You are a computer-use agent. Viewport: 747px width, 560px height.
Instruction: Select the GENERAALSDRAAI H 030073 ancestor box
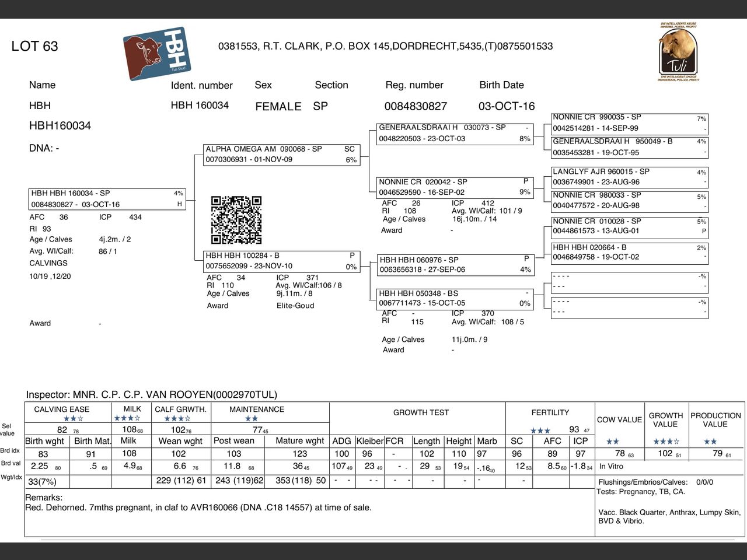[455, 133]
